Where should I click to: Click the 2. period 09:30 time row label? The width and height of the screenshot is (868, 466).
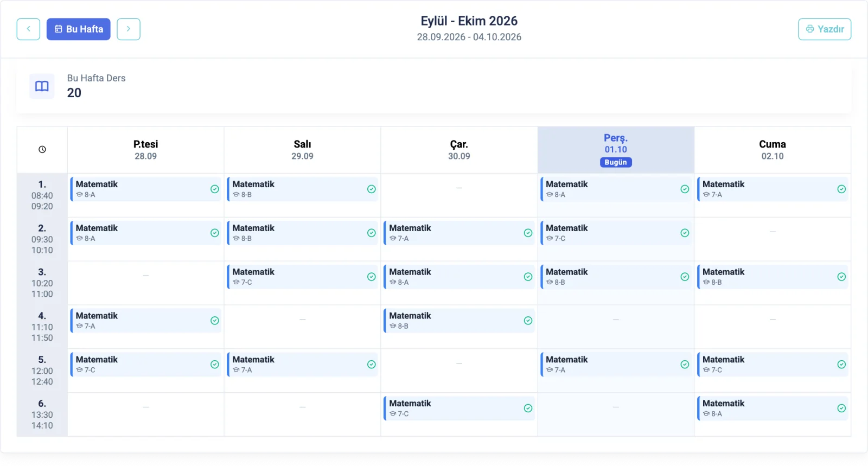click(x=42, y=239)
